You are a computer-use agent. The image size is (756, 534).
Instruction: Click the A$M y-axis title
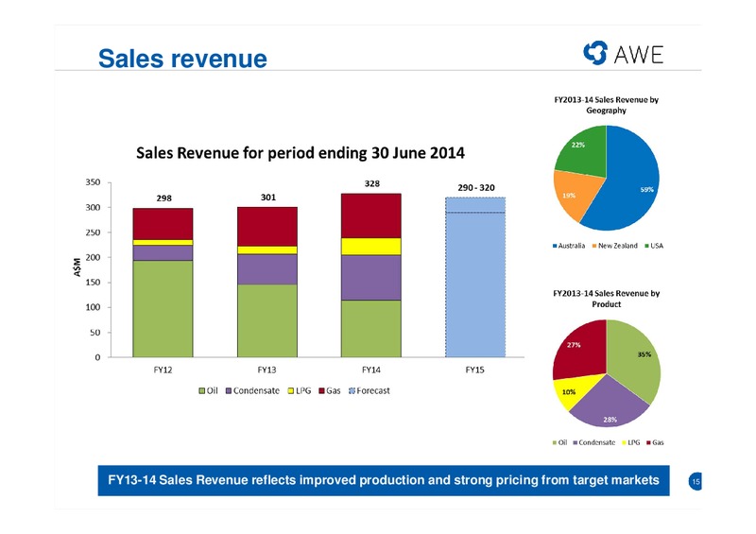(77, 267)
